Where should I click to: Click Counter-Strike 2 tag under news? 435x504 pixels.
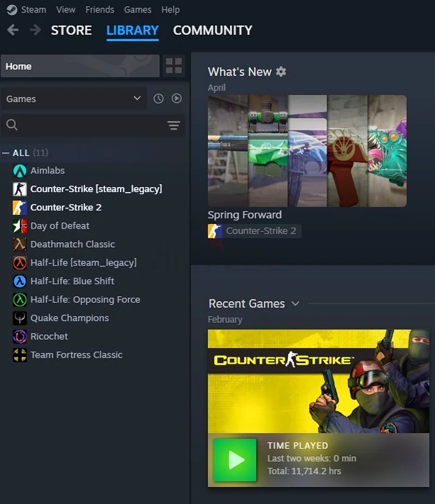(x=254, y=231)
